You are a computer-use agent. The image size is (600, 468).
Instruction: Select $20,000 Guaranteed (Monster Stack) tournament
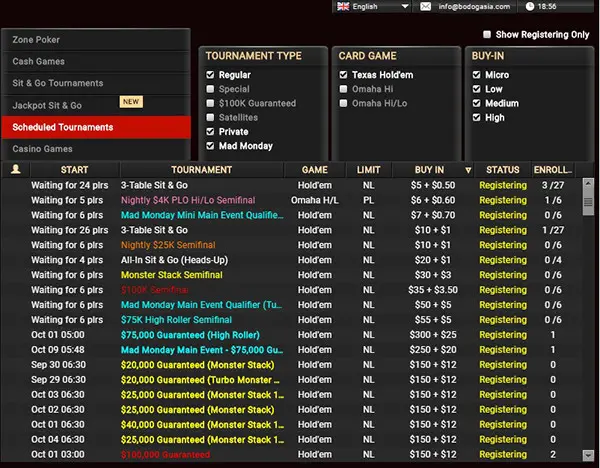coord(292,365)
